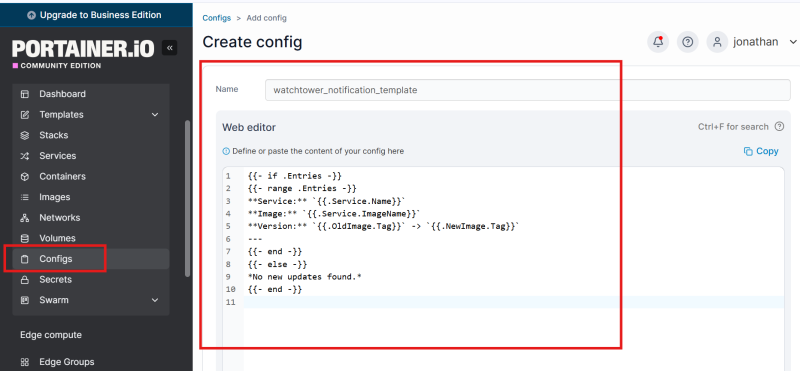The width and height of the screenshot is (800, 371).
Task: Click the Volumes database icon
Action: [24, 238]
